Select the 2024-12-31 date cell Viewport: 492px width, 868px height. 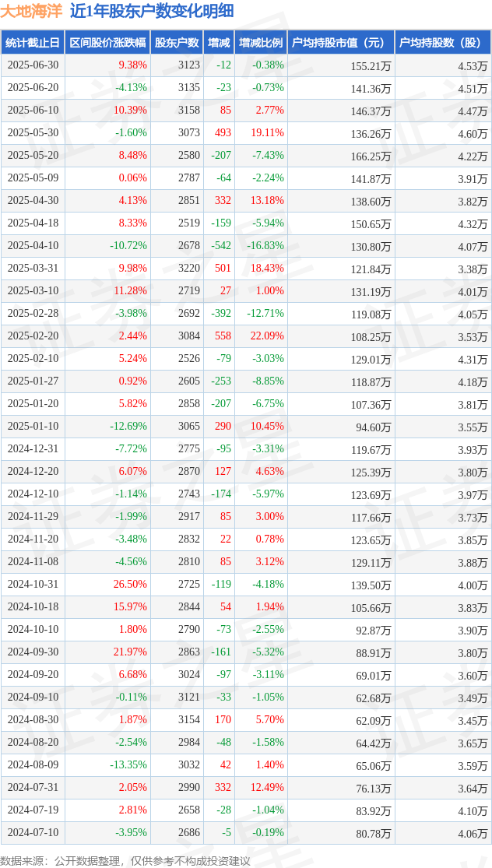tap(33, 448)
